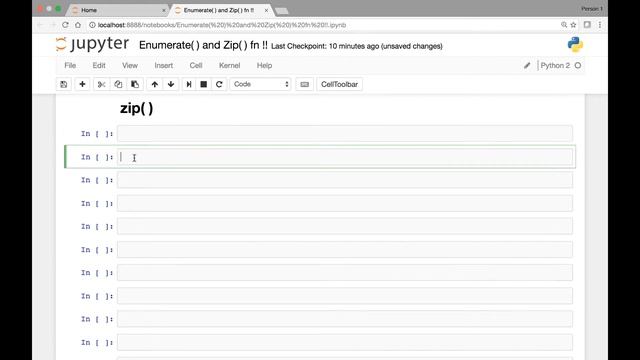Open the Cell menu
The width and height of the screenshot is (640, 360).
(x=196, y=65)
